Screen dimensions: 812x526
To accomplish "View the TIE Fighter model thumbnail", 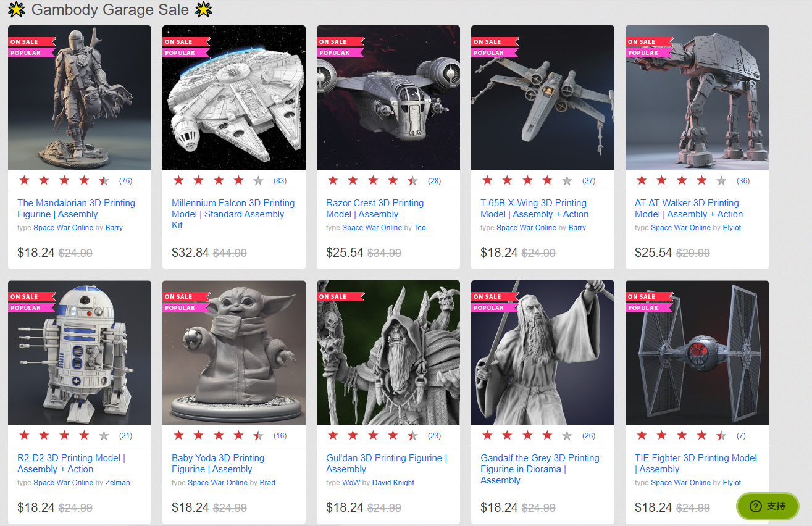I will pos(697,353).
